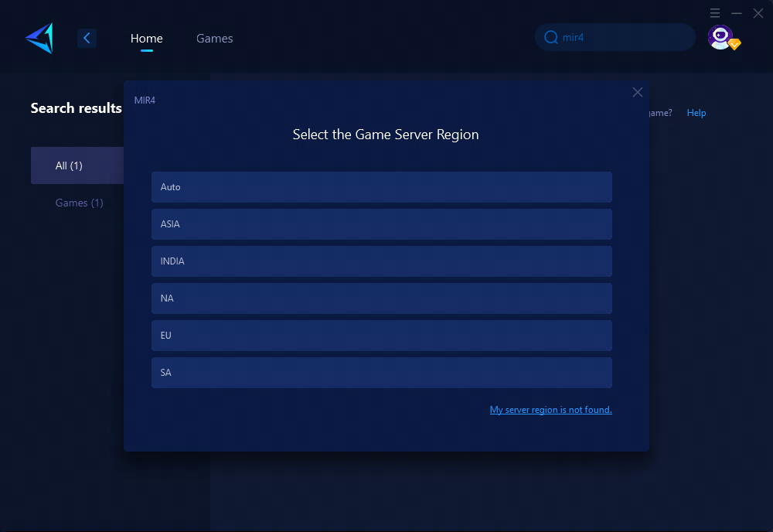Choose the EU server region
773x532 pixels.
tap(382, 336)
